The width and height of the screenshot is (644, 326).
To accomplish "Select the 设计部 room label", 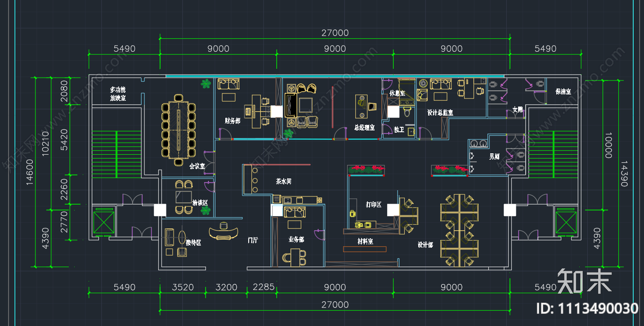I will (x=425, y=245).
